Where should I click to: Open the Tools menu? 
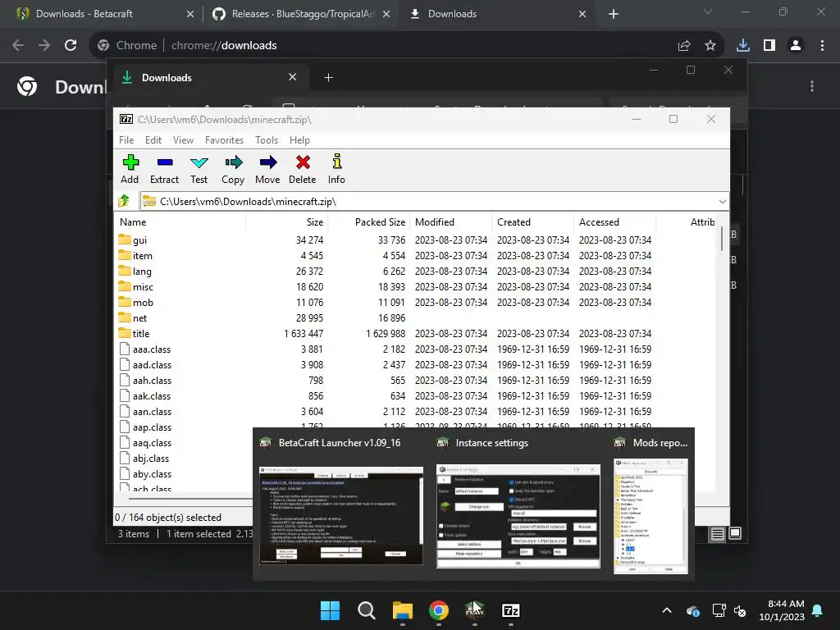(x=267, y=139)
